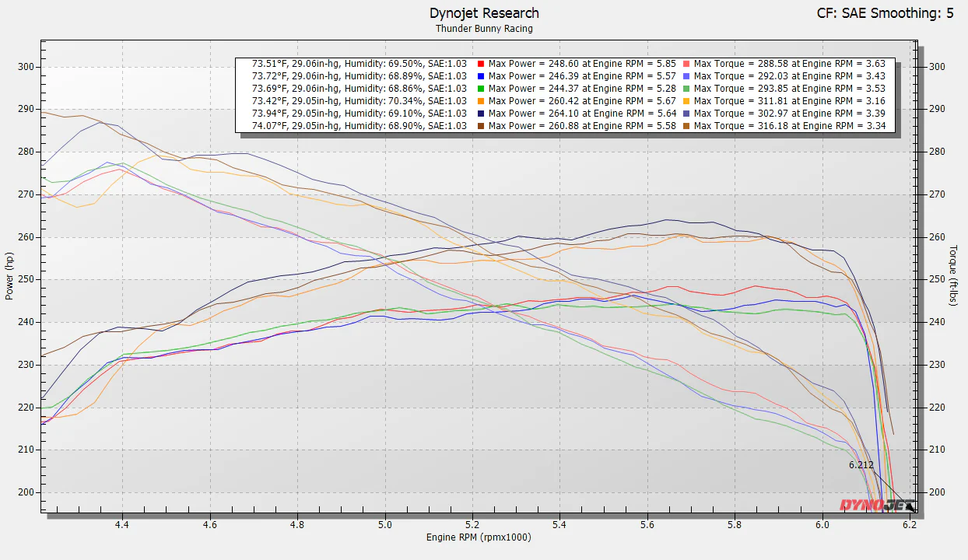Screen dimensions: 968x560
Task: Click the Torque (ft-lbs) axis label
Action: 954,278
